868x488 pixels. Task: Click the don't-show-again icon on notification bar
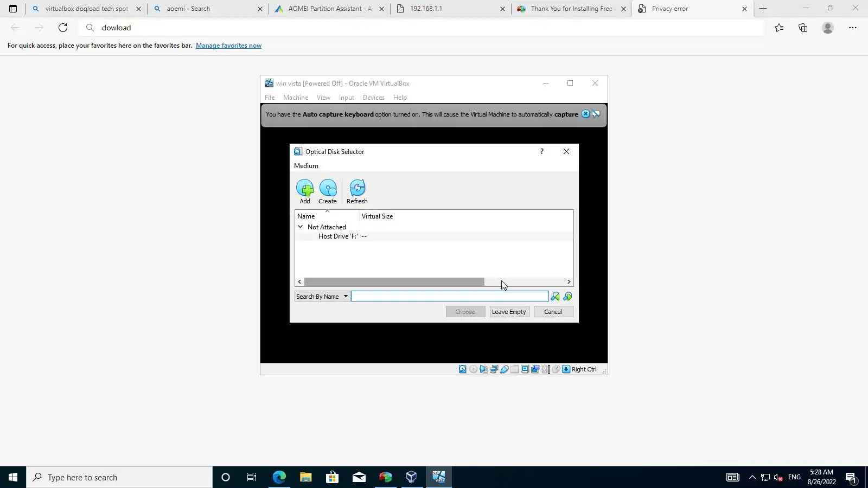(x=596, y=114)
